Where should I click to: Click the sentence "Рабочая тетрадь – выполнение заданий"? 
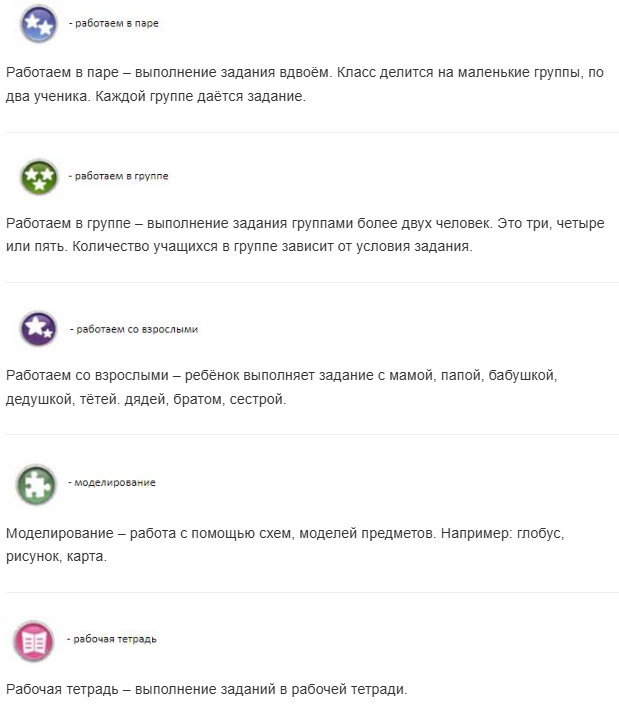point(206,690)
